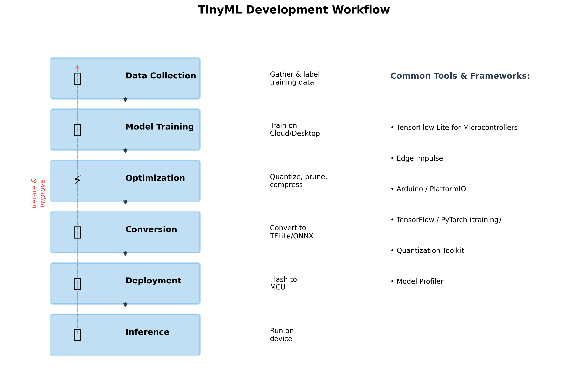Click the icon placeholder in Inference box

pyautogui.click(x=77, y=335)
